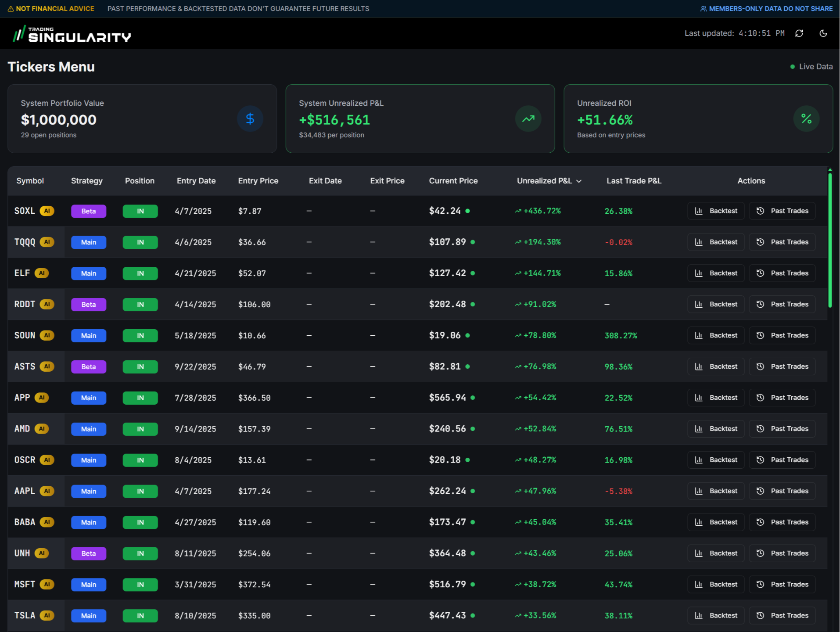Sort by Unrealized P&L column chevron
Screen dimensions: 840x632
click(579, 181)
